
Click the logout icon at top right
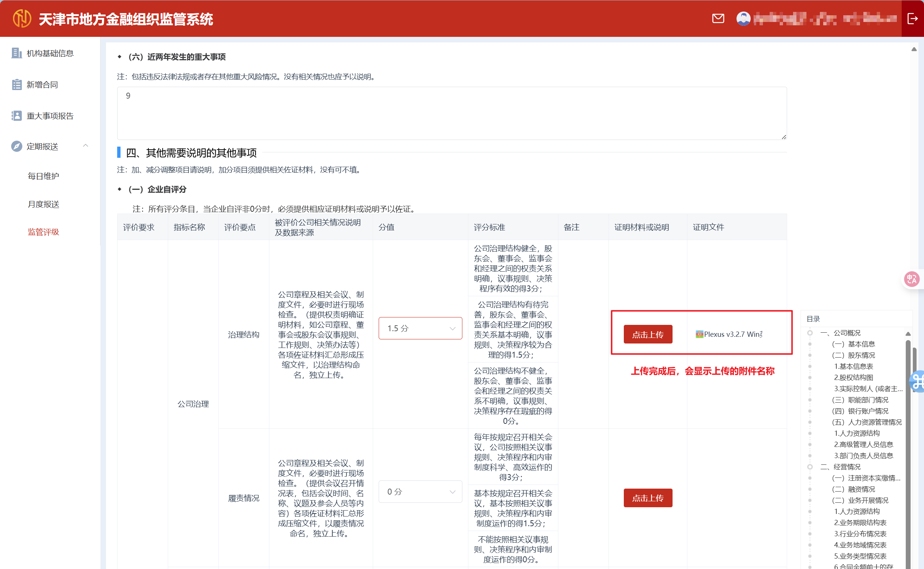[x=912, y=19]
